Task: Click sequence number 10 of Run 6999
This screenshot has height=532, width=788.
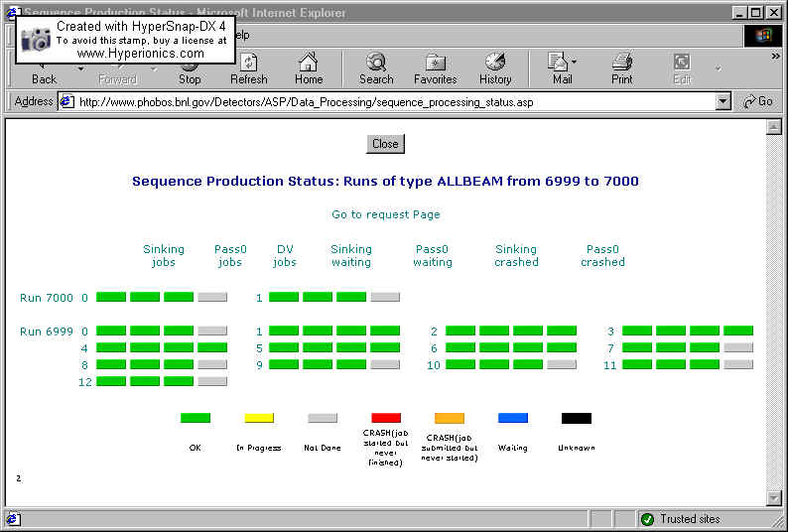Action: coord(434,365)
